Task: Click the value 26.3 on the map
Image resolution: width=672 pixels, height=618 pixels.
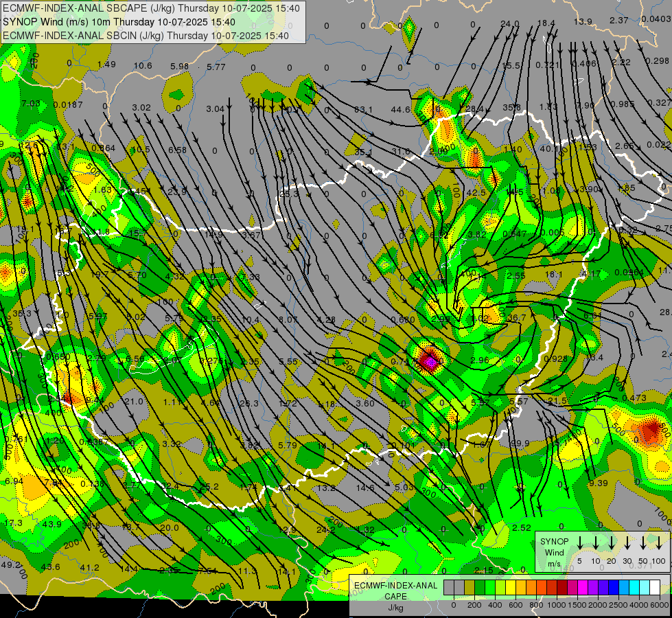Action: [249, 404]
